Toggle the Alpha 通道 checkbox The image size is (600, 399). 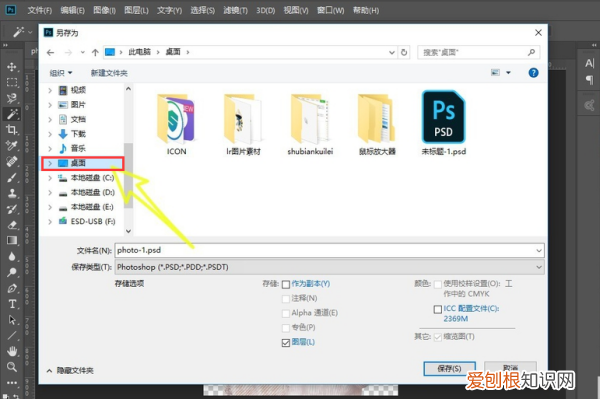point(286,313)
